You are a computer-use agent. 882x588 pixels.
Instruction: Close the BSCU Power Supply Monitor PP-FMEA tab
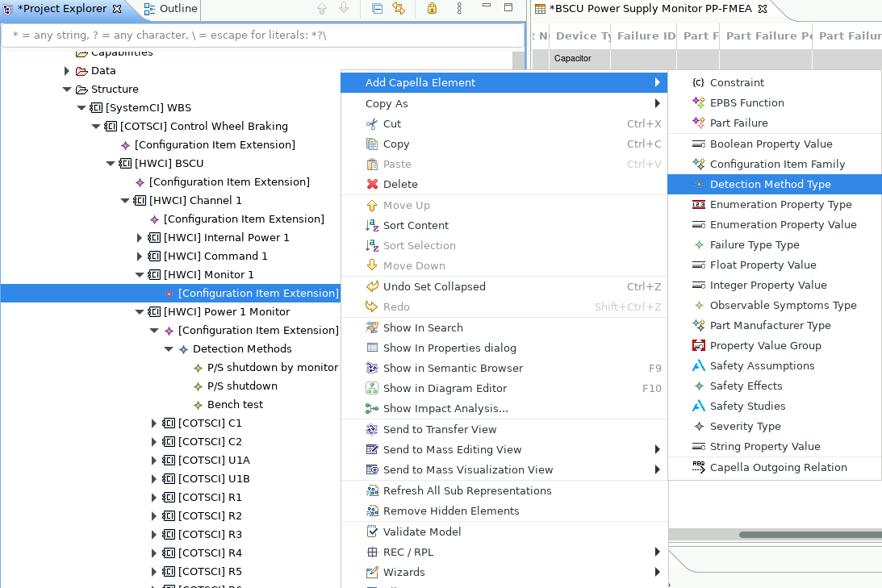(763, 8)
